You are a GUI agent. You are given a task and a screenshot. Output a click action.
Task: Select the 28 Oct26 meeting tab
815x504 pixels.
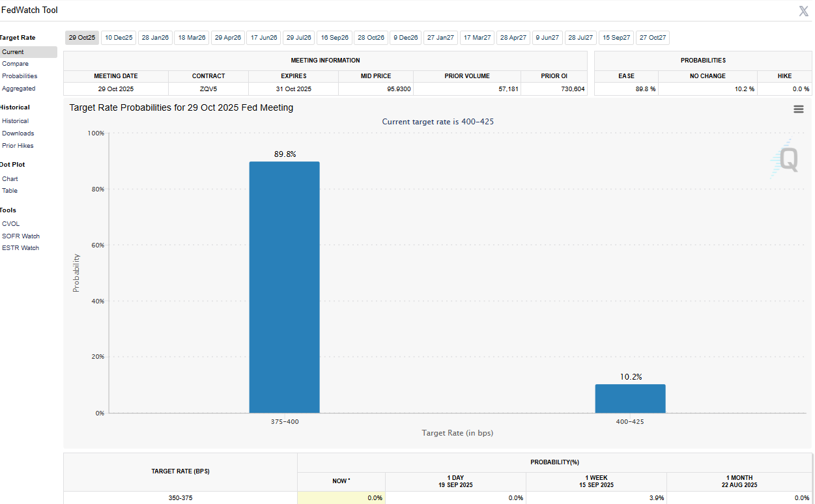pyautogui.click(x=371, y=38)
